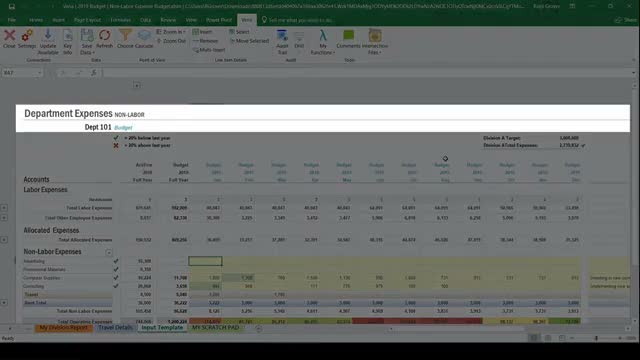The width and height of the screenshot is (640, 360).
Task: Click the insert function fx icon
Action: tap(94, 73)
